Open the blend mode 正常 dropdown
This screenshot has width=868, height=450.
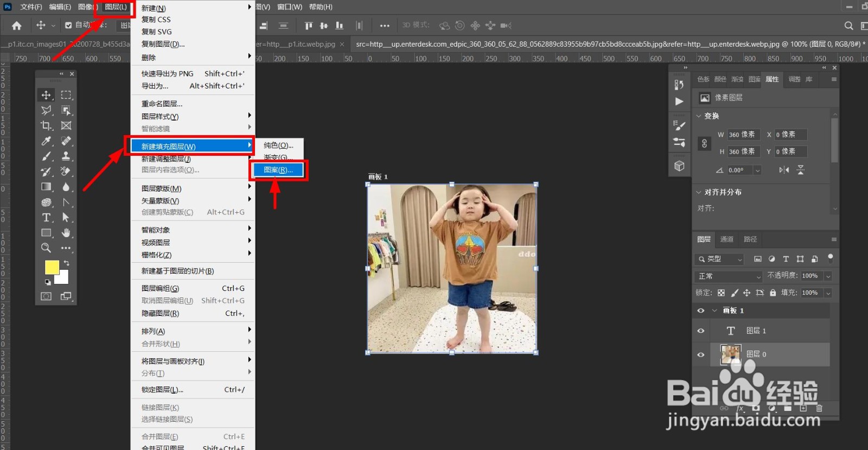(729, 276)
